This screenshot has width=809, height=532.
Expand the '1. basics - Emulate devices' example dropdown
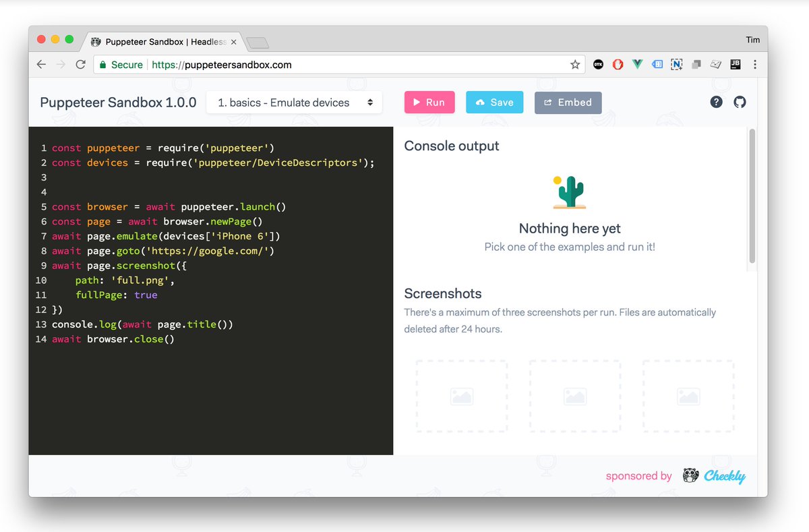295,102
